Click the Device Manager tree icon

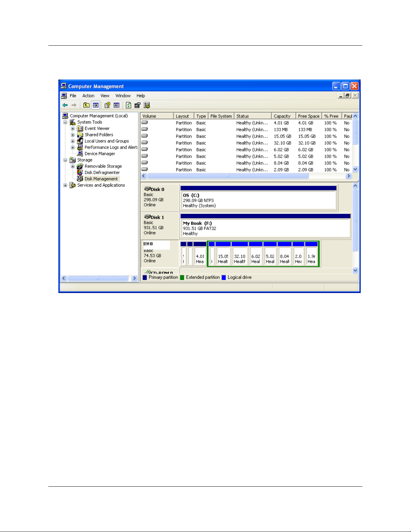[x=80, y=153]
